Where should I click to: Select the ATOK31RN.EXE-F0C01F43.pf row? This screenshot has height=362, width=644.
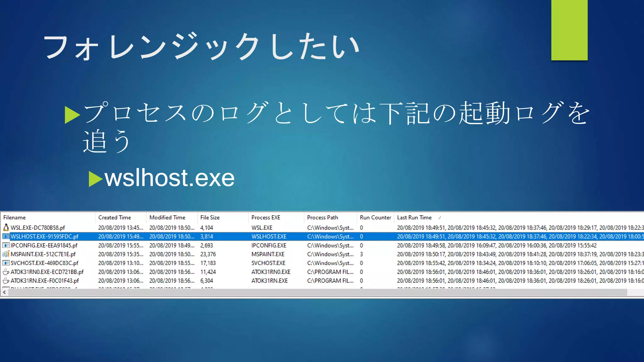(x=322, y=280)
